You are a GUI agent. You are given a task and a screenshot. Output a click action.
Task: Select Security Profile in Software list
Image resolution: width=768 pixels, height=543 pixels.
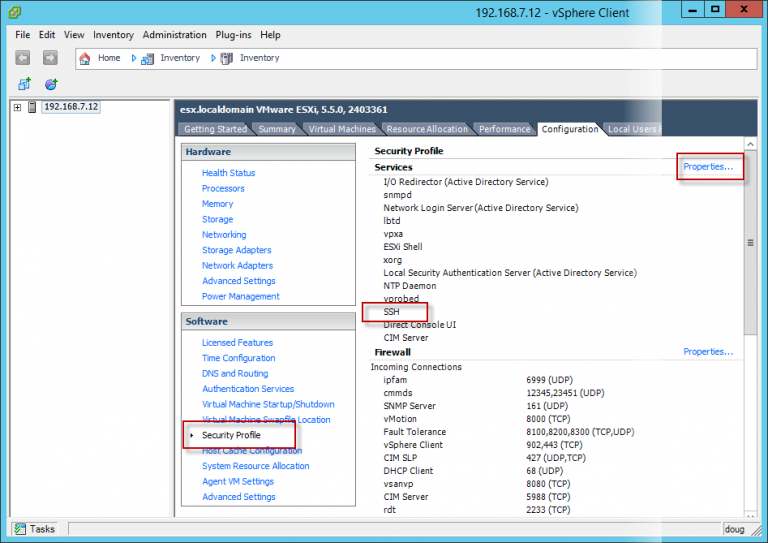coord(231,435)
